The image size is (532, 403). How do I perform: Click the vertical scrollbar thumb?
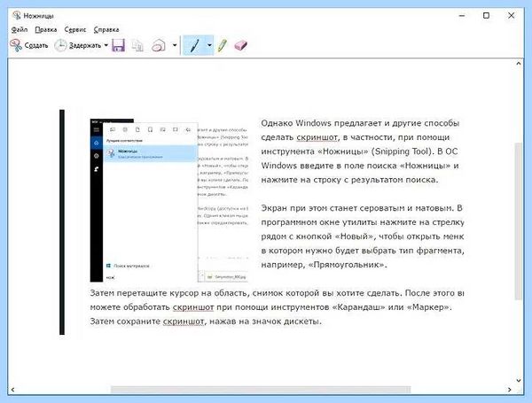tap(519, 221)
